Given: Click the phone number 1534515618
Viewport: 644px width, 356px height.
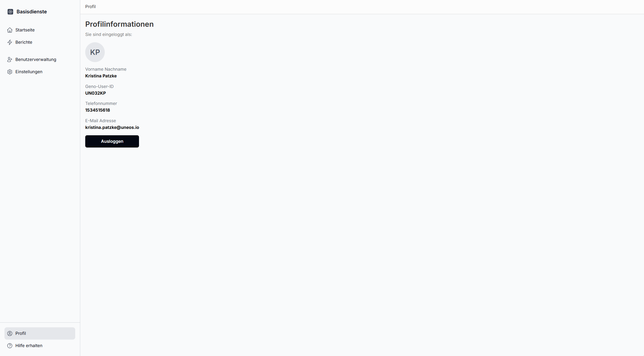Looking at the screenshot, I should click(97, 110).
